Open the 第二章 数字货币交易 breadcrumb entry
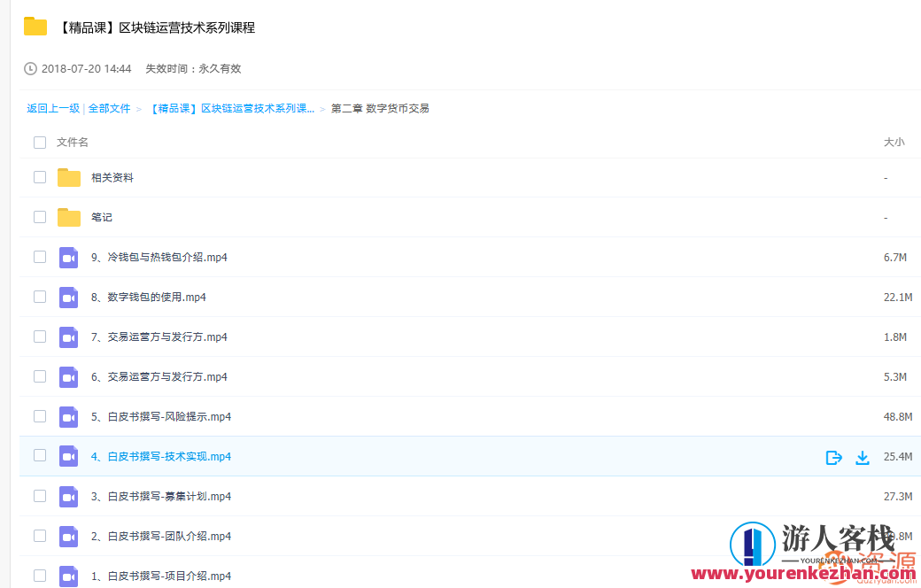 point(381,108)
